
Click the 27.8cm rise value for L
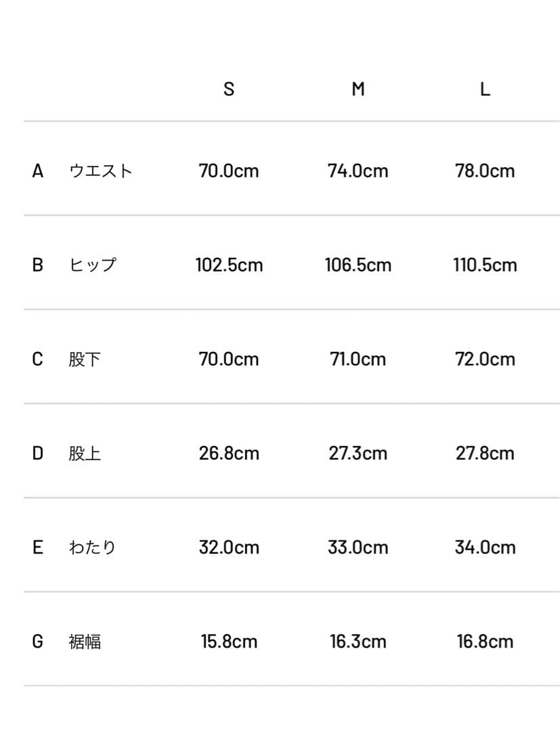coord(485,453)
